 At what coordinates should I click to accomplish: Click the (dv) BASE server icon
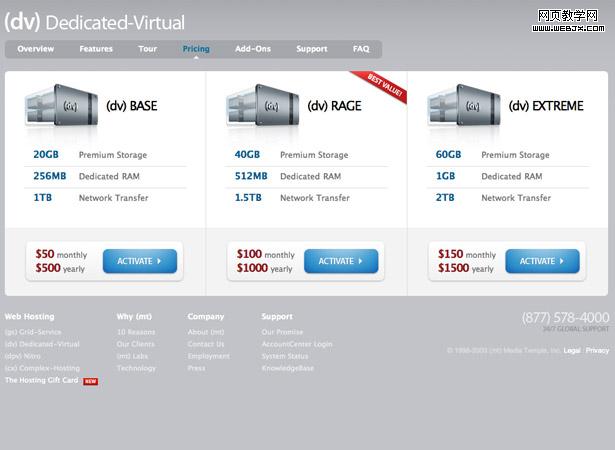[x=62, y=105]
